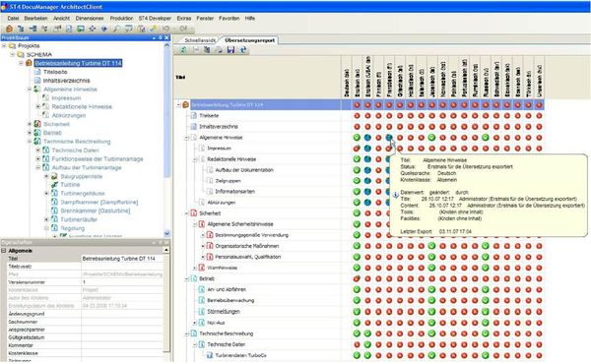Viewport: 591px width, 364px height.
Task: Click the speech bubble comment toolbar icon
Action: point(129,29)
